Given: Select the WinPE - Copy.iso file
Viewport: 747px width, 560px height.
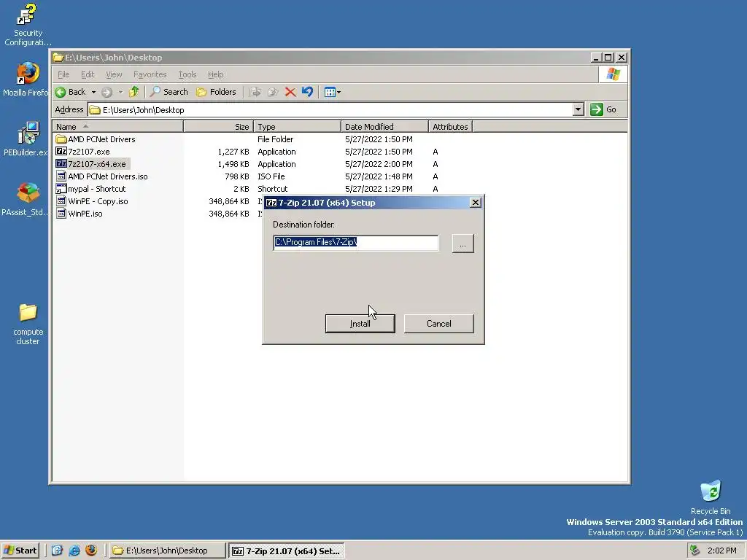Looking at the screenshot, I should click(92, 201).
